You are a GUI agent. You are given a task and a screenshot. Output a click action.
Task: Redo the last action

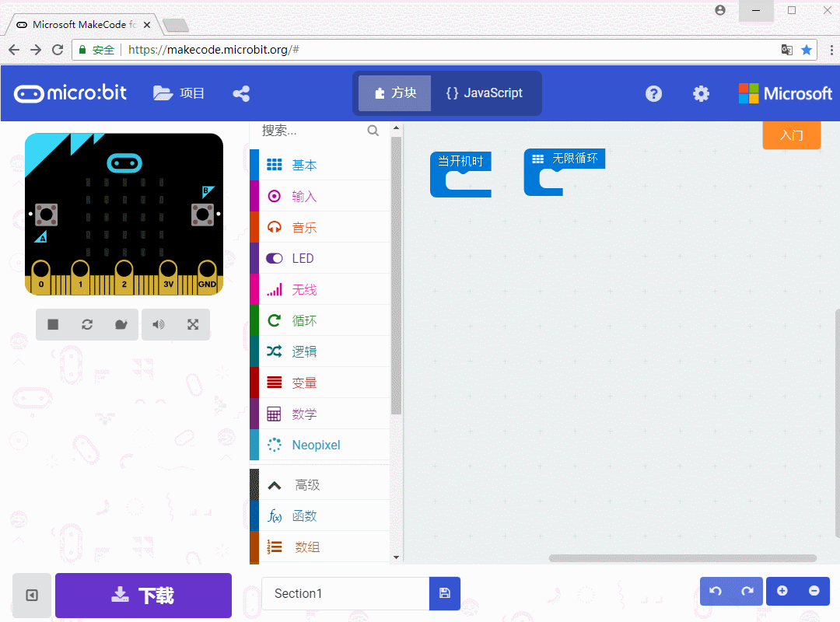(747, 591)
